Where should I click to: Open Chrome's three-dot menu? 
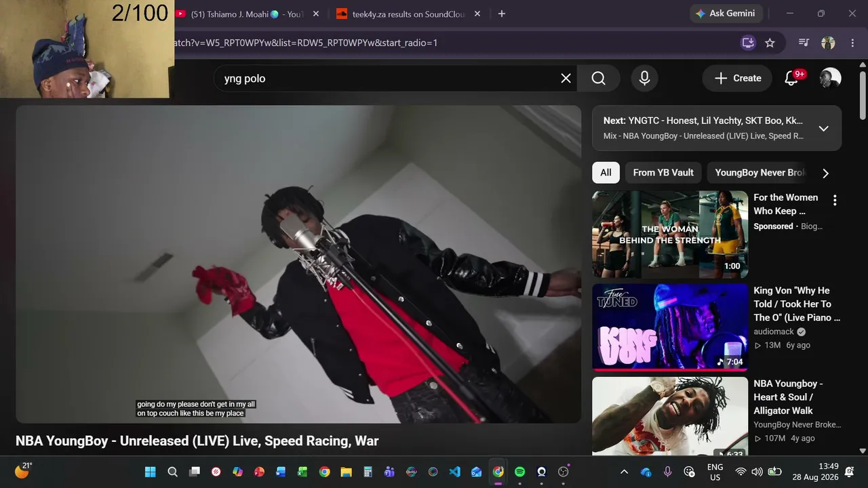(x=852, y=43)
